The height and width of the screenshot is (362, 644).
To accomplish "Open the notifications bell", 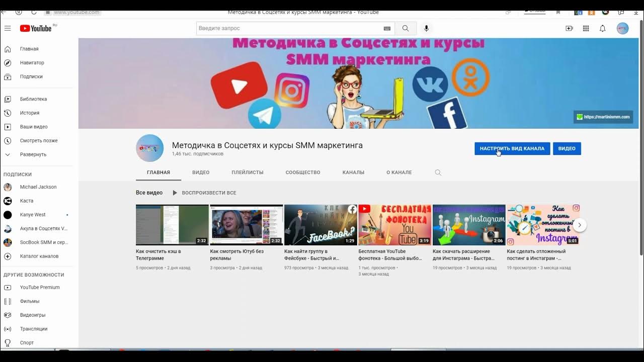I will point(602,29).
